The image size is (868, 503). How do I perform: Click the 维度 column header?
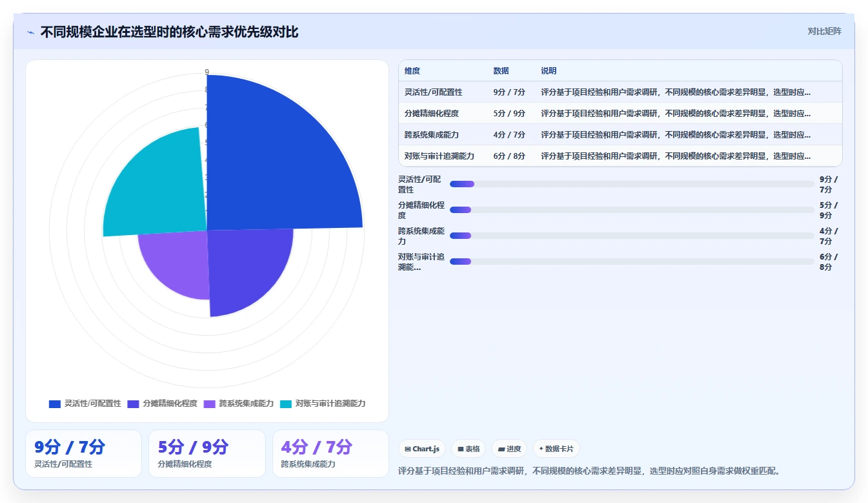click(412, 71)
